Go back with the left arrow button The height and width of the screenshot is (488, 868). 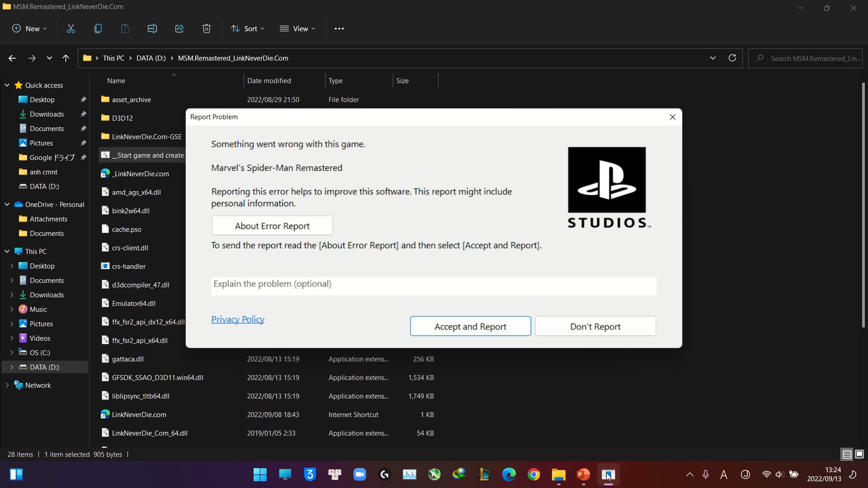click(x=12, y=58)
